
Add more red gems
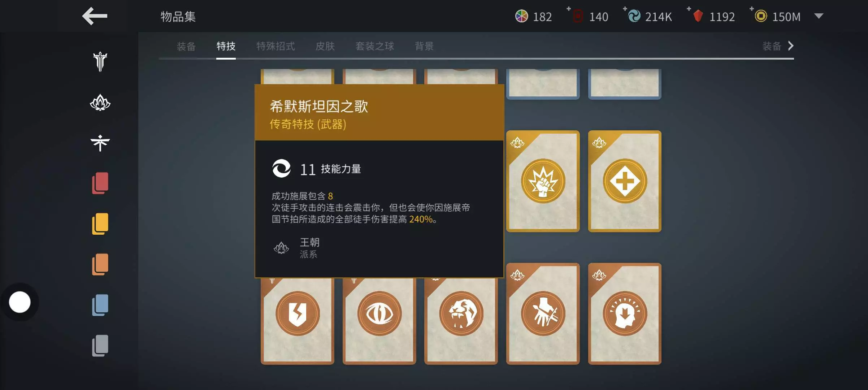(689, 9)
